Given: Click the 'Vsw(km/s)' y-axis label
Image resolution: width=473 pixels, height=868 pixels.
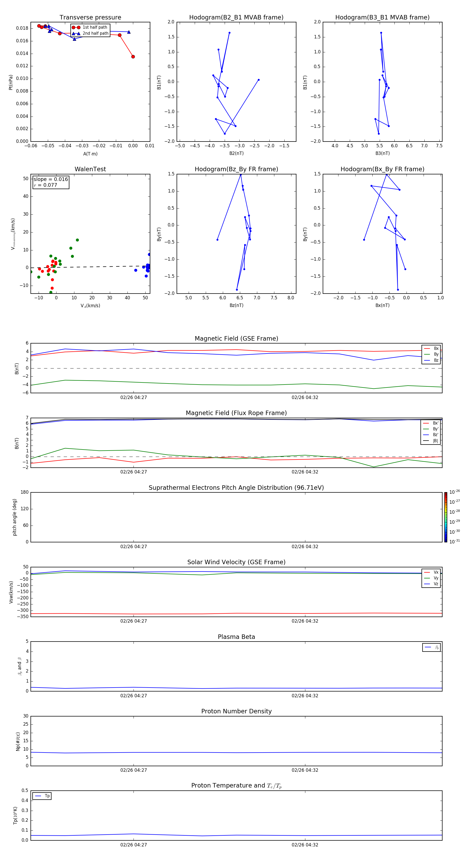Looking at the screenshot, I should click(11, 592).
